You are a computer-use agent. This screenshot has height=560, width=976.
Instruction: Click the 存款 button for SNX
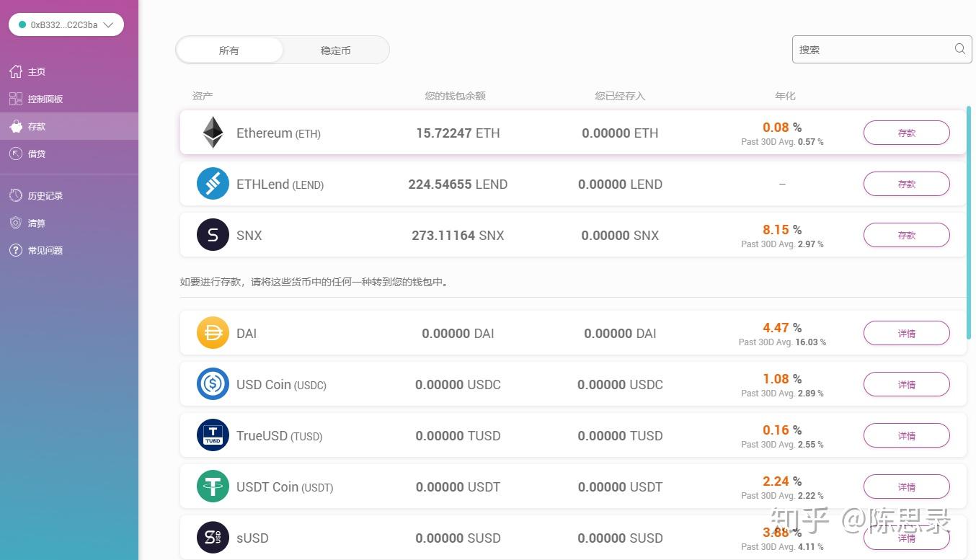[906, 235]
